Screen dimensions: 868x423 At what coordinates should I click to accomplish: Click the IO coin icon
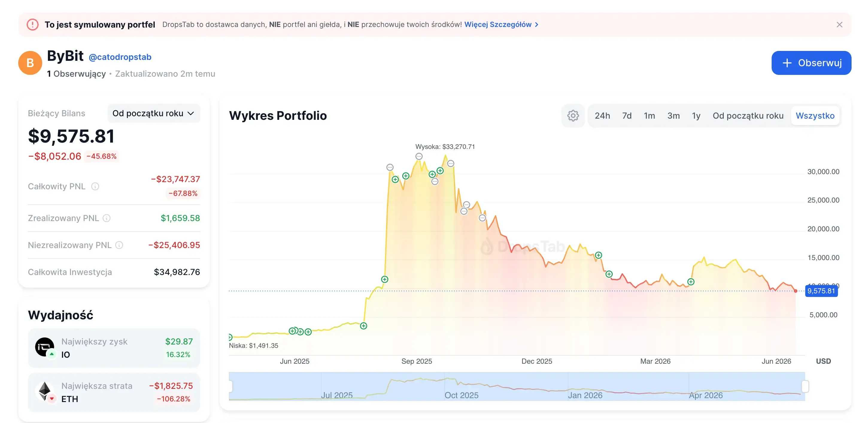pyautogui.click(x=45, y=347)
